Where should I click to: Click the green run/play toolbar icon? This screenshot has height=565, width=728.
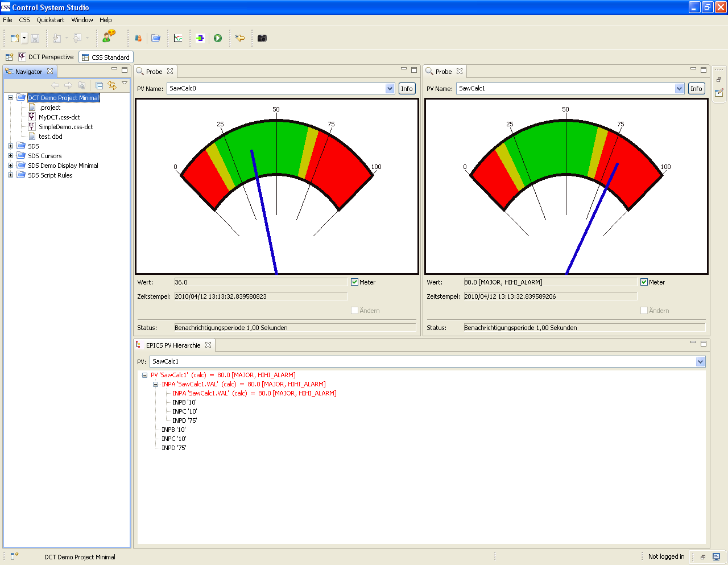pos(218,38)
